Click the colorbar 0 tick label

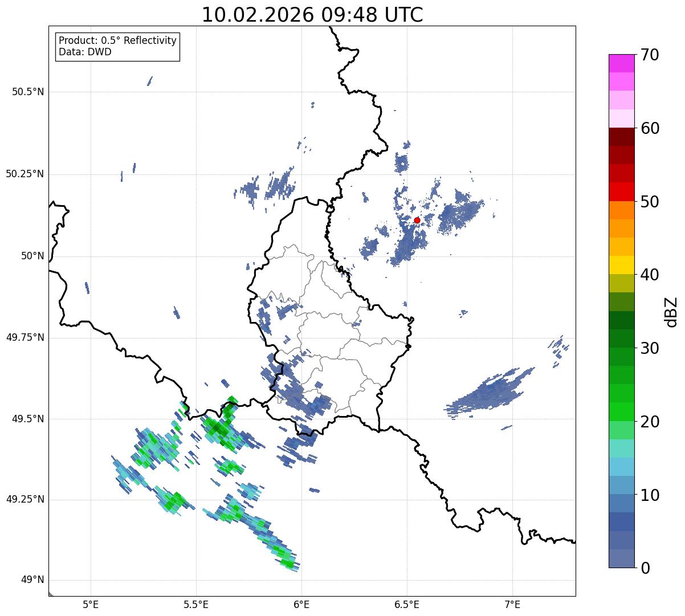[x=645, y=568]
